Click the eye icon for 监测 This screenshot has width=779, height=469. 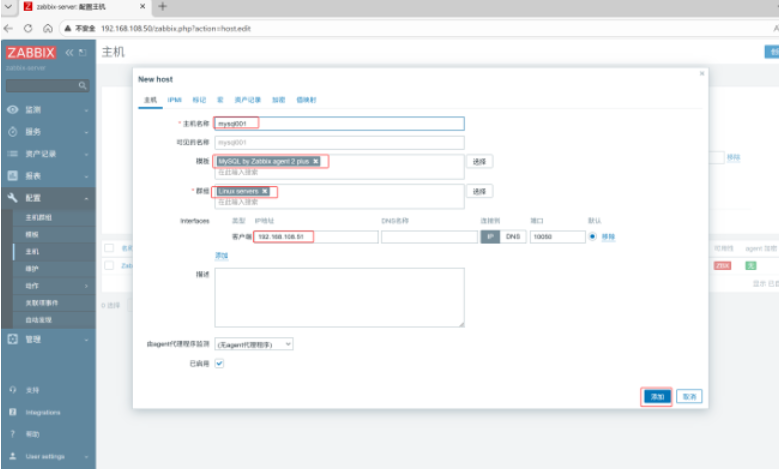(13, 110)
